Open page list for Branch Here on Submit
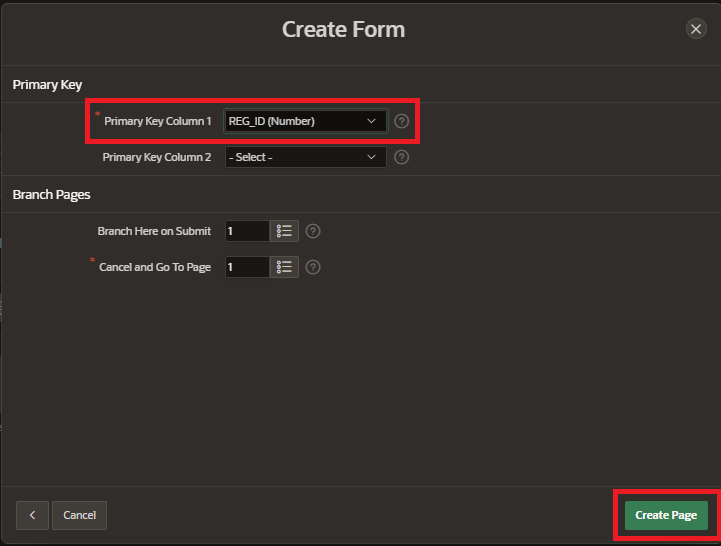721x546 pixels. (284, 231)
